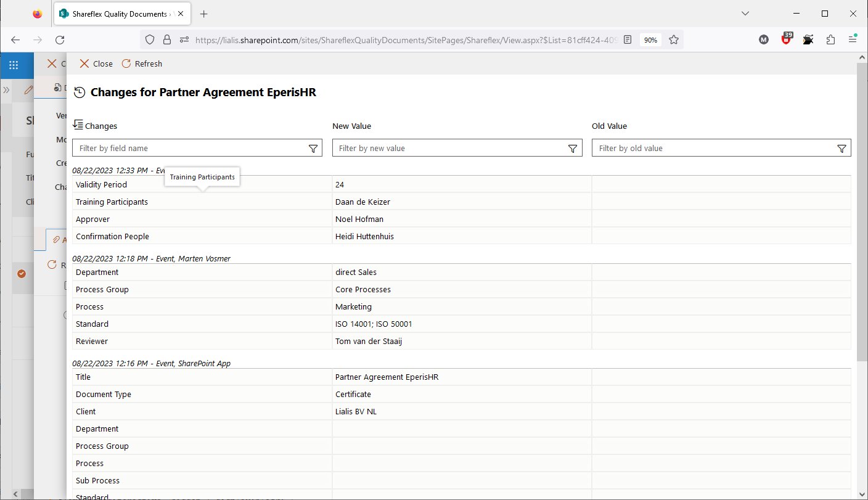This screenshot has width=868, height=500.
Task: Click the orange checkmark icon in background list
Action: [x=22, y=273]
